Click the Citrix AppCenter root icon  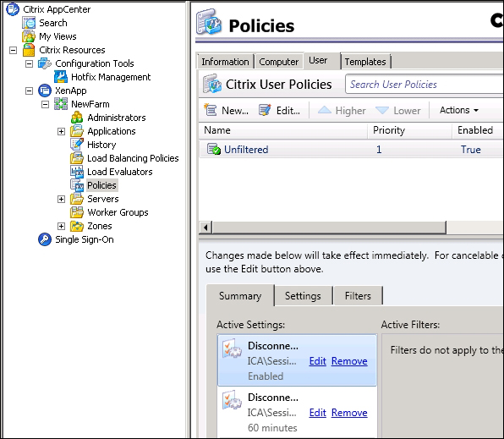pos(13,9)
